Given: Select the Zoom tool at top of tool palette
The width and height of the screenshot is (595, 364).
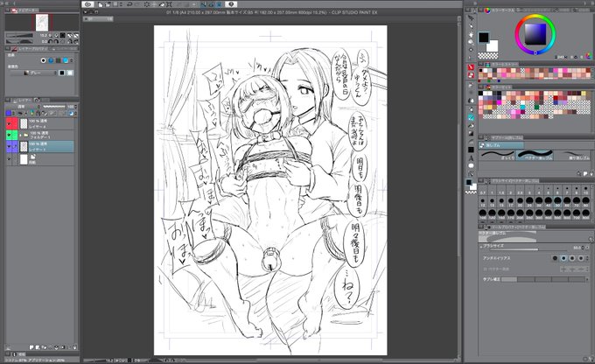Looking at the screenshot, I should pos(471,17).
